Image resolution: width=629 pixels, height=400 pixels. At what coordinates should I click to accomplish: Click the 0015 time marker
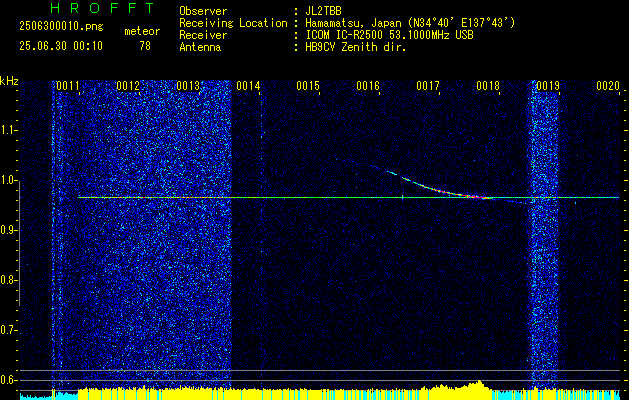tap(308, 86)
